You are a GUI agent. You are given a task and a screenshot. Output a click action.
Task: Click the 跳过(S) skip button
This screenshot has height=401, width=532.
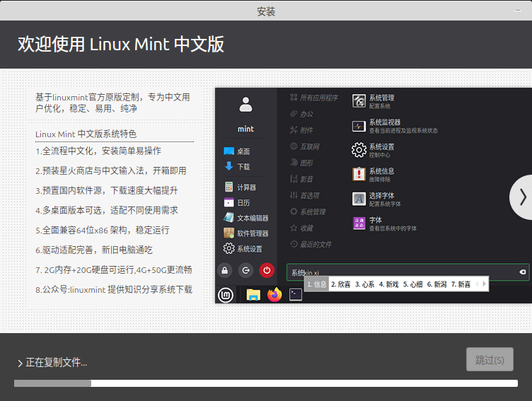pyautogui.click(x=490, y=359)
